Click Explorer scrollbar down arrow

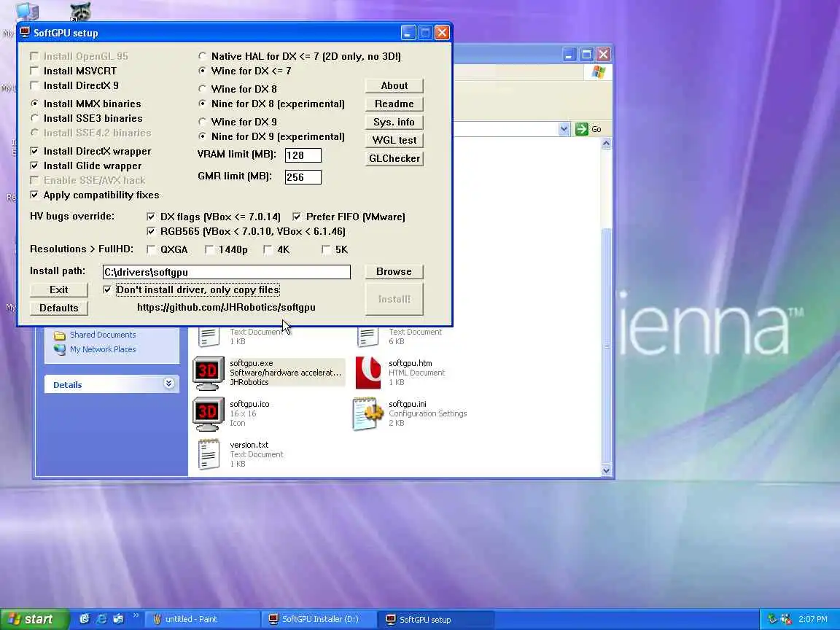(606, 470)
